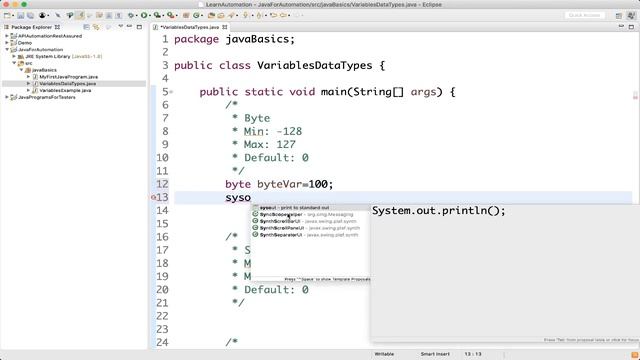Screen dimensions: 640x360
Task: Select VariablesDataTypes.java in Package Explorer
Action: click(x=68, y=84)
